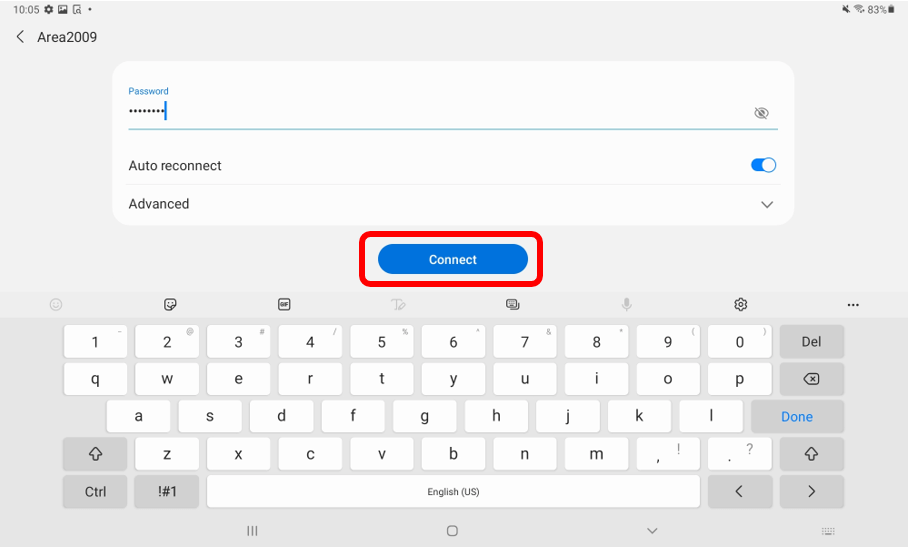The width and height of the screenshot is (913, 547).
Task: Tap the letter o key
Action: [668, 379]
